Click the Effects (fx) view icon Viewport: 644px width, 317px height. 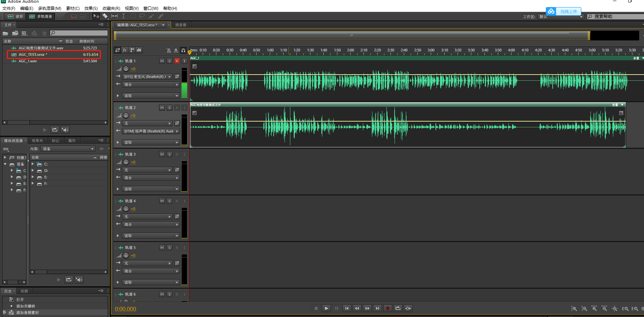tap(125, 50)
